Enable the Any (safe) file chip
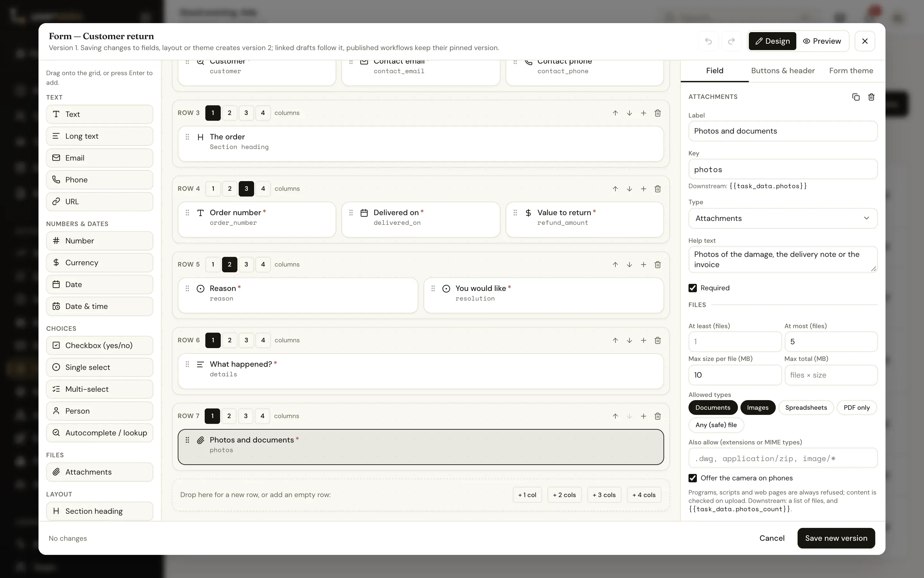Viewport: 924px width, 578px height. [x=716, y=425]
